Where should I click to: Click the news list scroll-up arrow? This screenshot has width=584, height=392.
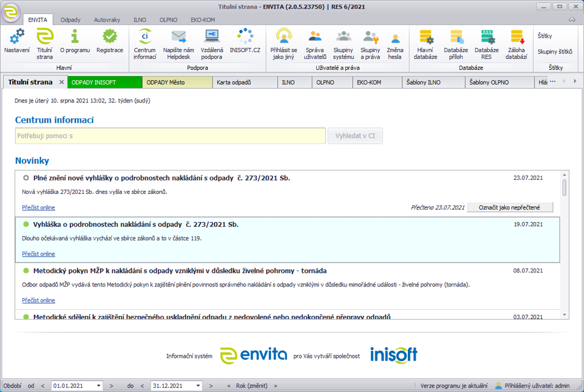coord(564,174)
